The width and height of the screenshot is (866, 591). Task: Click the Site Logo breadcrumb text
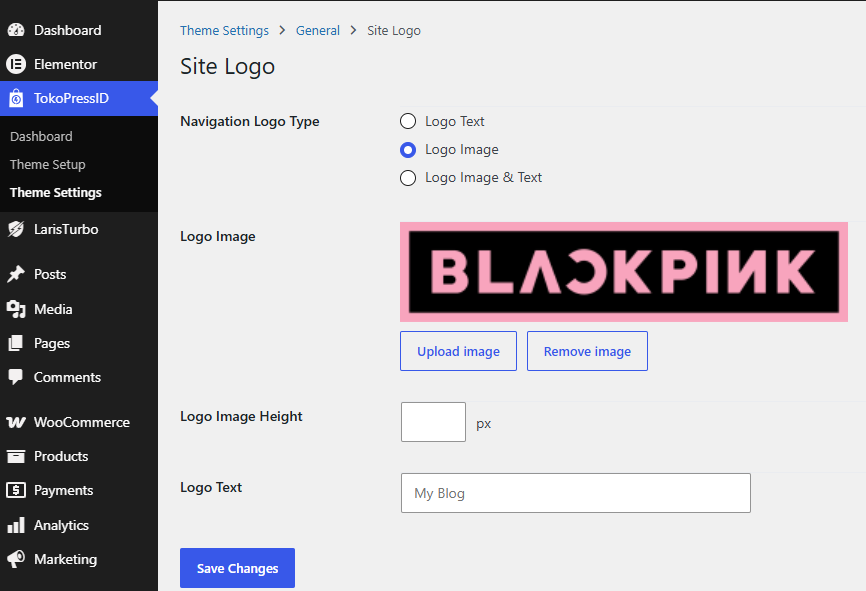pyautogui.click(x=394, y=30)
